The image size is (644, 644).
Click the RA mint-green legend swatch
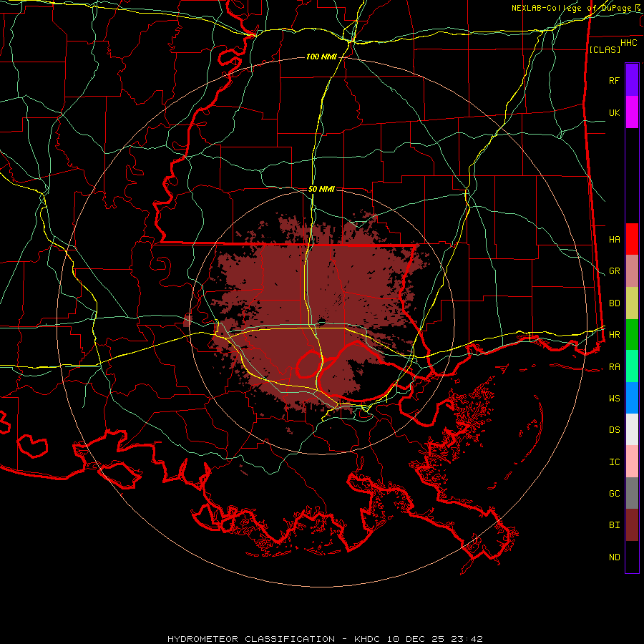coord(632,366)
